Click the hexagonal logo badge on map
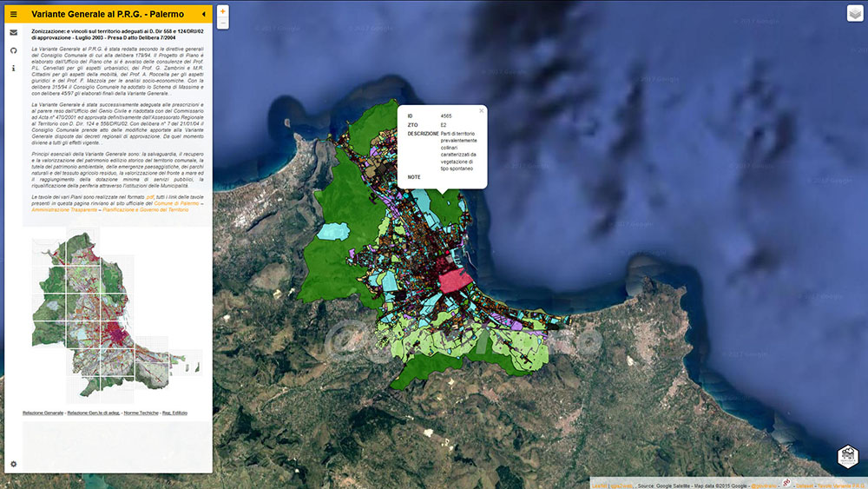The width and height of the screenshot is (868, 489). [847, 456]
